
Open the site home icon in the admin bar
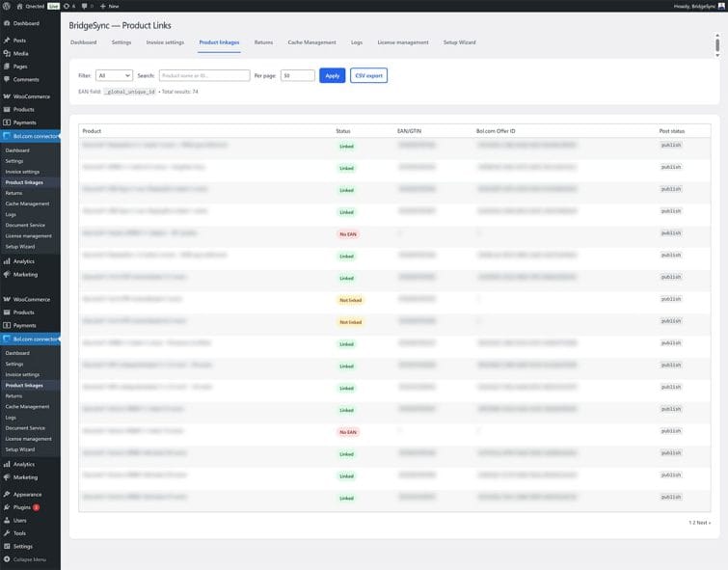tap(19, 6)
